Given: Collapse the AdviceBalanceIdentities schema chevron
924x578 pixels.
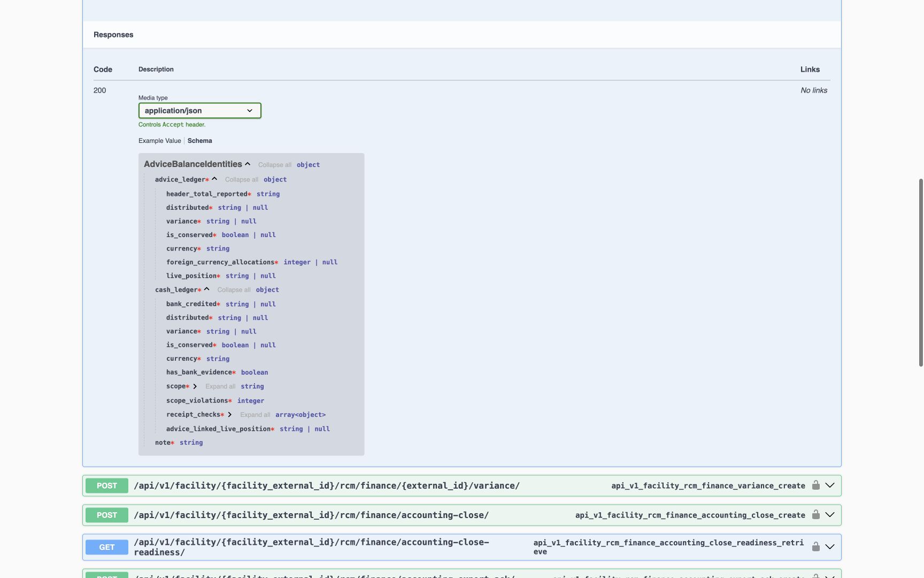Looking at the screenshot, I should click(248, 164).
